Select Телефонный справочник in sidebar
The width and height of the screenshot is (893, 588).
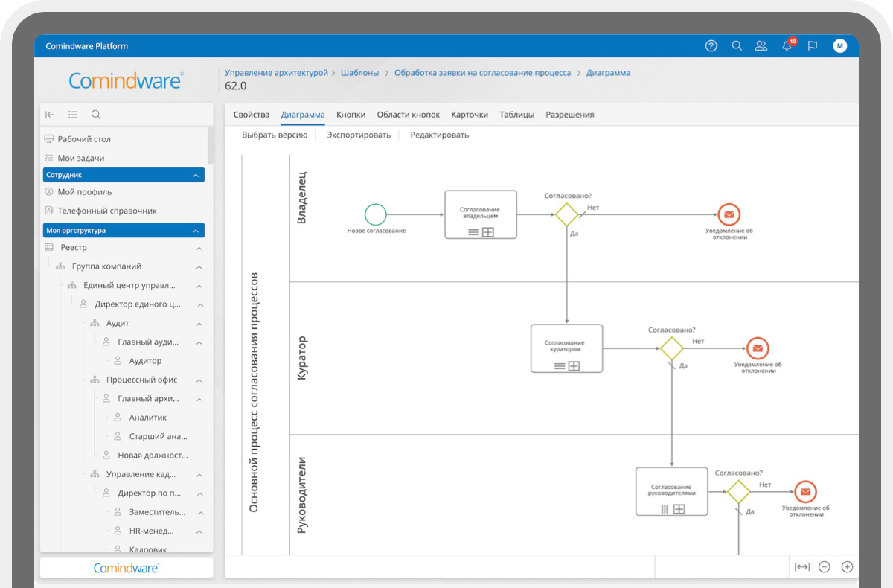coord(107,211)
